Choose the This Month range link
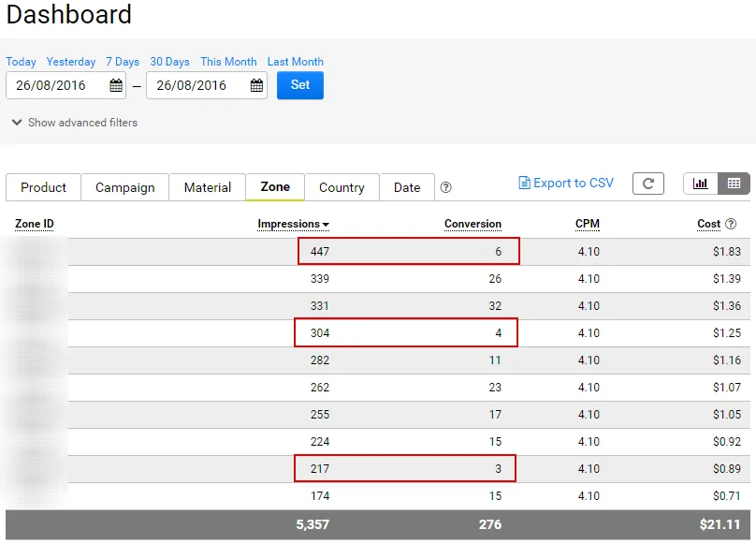 pos(228,62)
